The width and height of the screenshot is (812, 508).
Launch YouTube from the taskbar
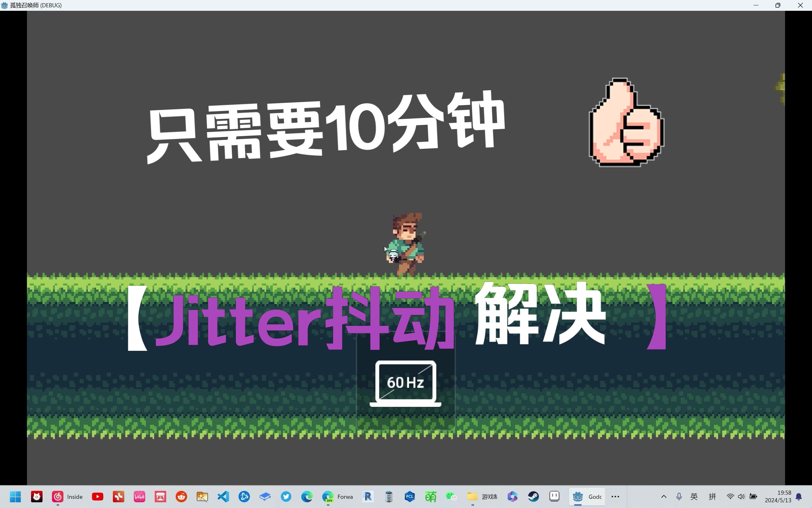click(98, 496)
